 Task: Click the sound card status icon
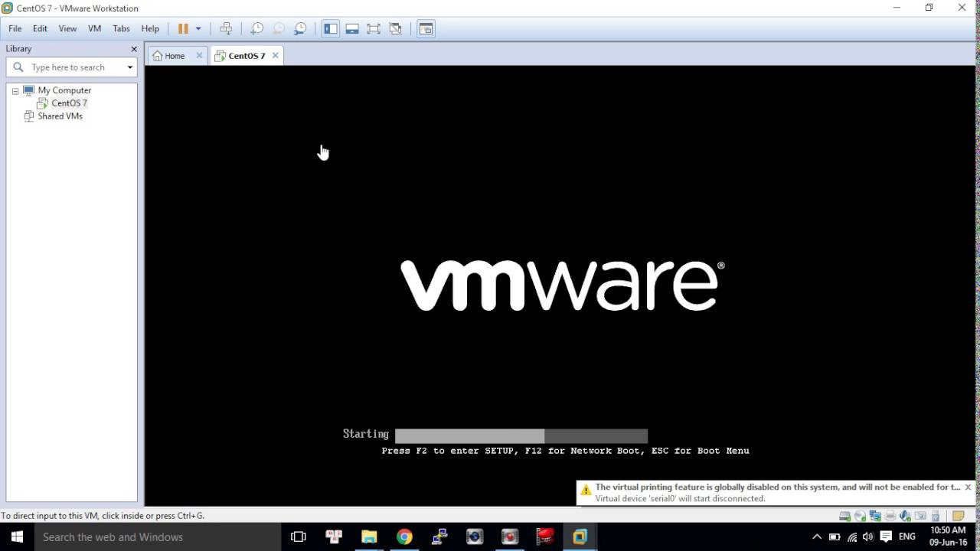point(905,516)
